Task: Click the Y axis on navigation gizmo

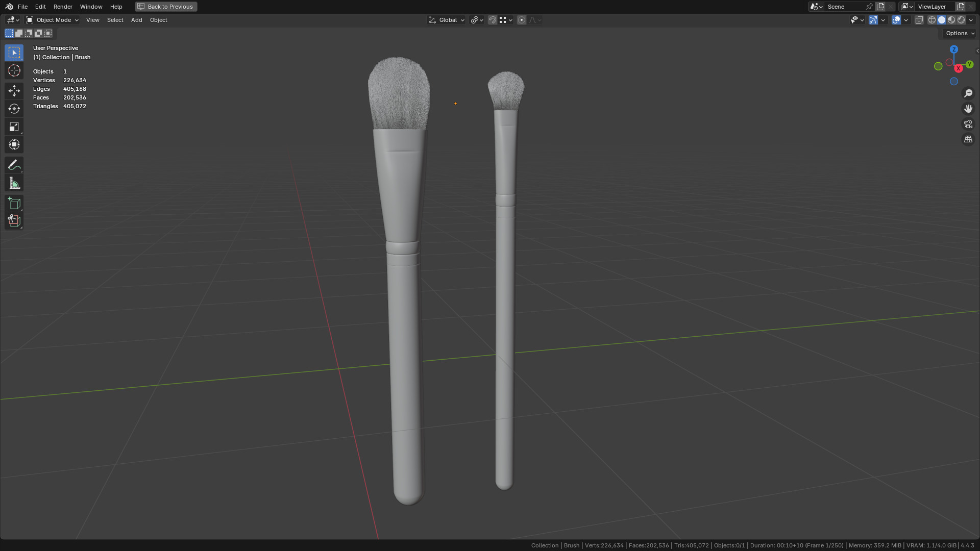Action: [x=969, y=64]
